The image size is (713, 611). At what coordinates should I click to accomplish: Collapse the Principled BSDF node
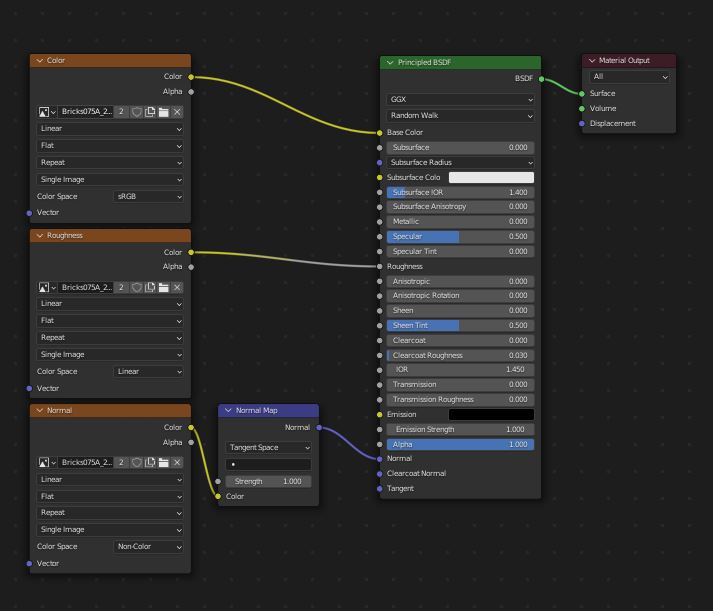click(390, 62)
